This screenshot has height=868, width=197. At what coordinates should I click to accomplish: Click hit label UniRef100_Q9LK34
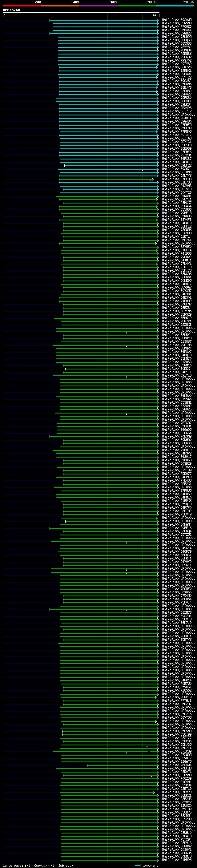(x=176, y=104)
